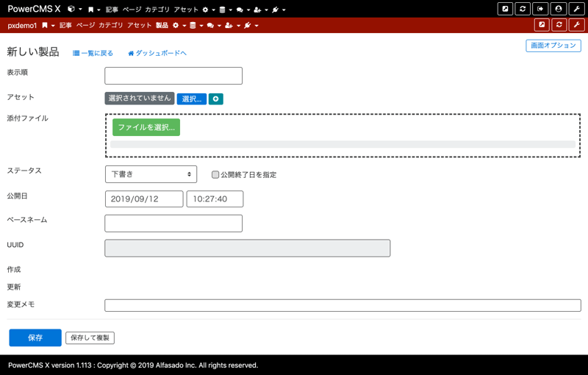Click the external view icon in the black bar
Image resolution: width=588 pixels, height=375 pixels.
[x=505, y=9]
